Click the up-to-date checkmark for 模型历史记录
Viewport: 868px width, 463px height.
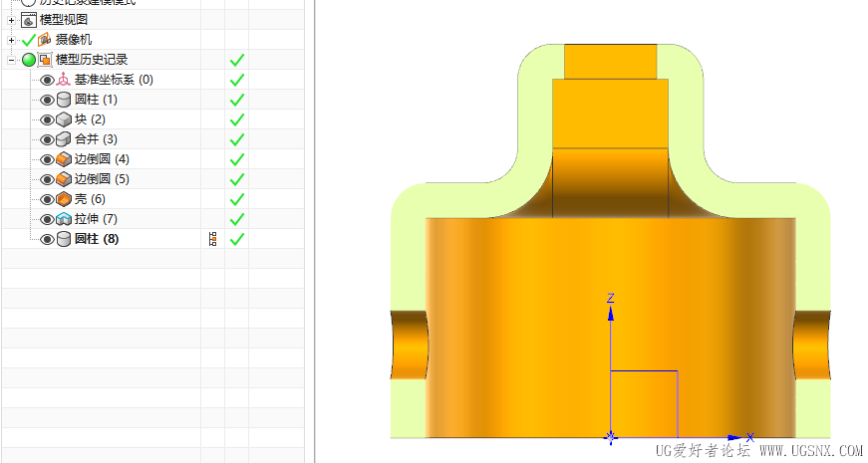pos(237,60)
